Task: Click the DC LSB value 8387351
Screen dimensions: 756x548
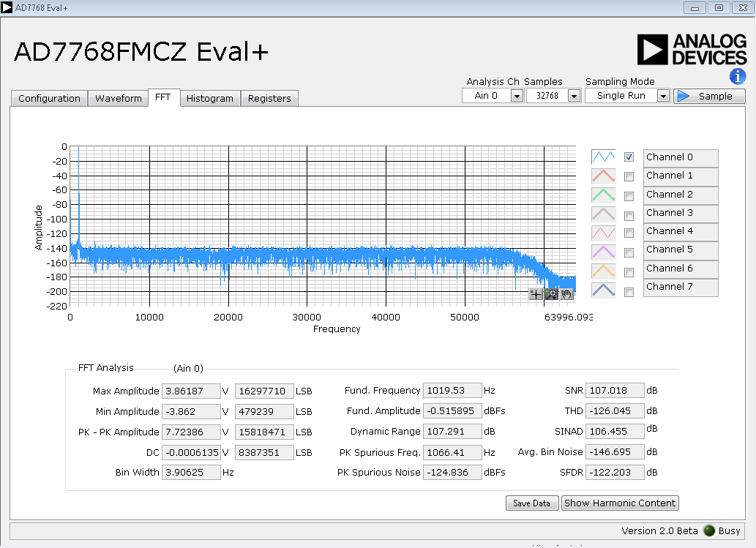Action: (264, 453)
